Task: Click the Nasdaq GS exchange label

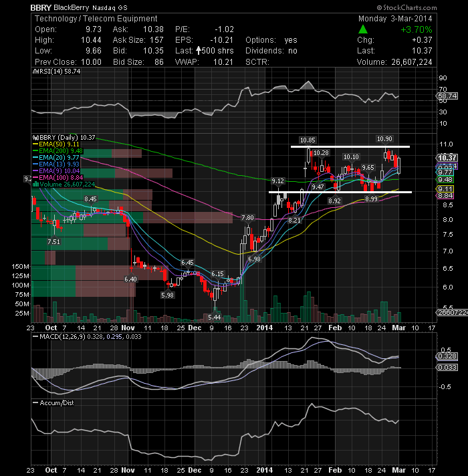Action: pos(110,8)
